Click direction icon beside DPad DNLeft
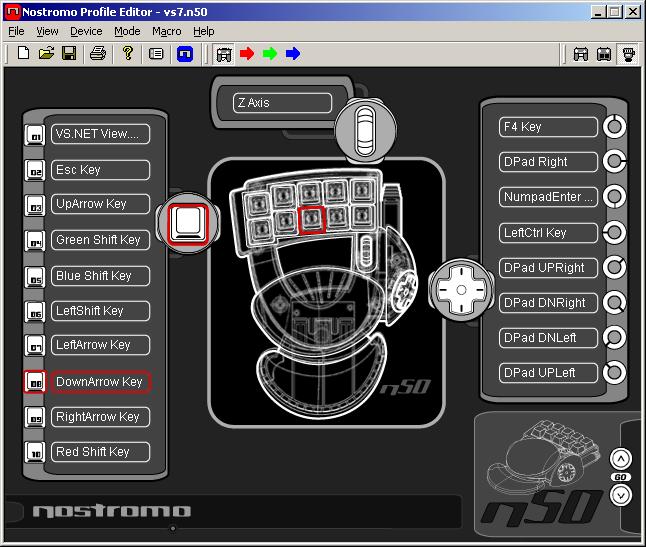 (614, 337)
